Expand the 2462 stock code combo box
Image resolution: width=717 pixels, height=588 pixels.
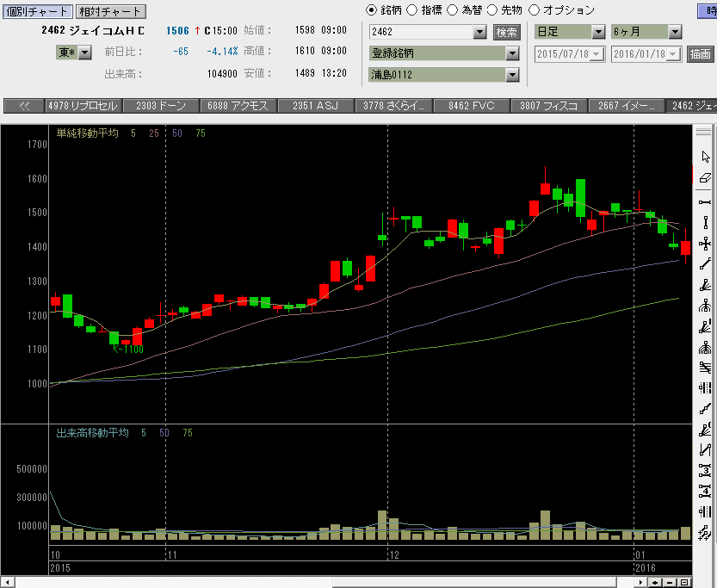point(479,32)
